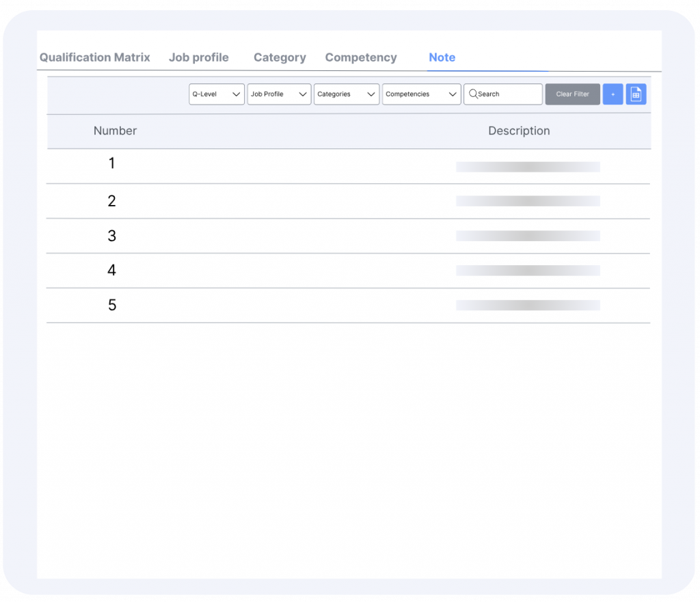Select note row number 1

coord(112,164)
